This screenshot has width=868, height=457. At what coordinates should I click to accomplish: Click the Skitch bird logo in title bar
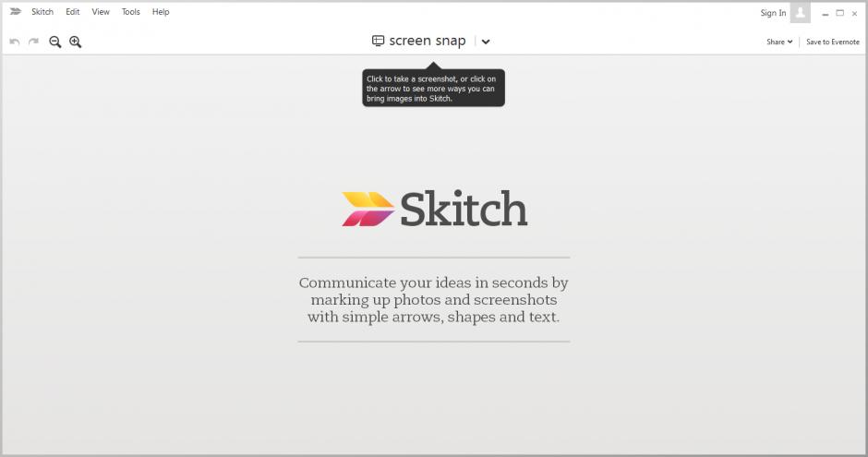coord(16,12)
